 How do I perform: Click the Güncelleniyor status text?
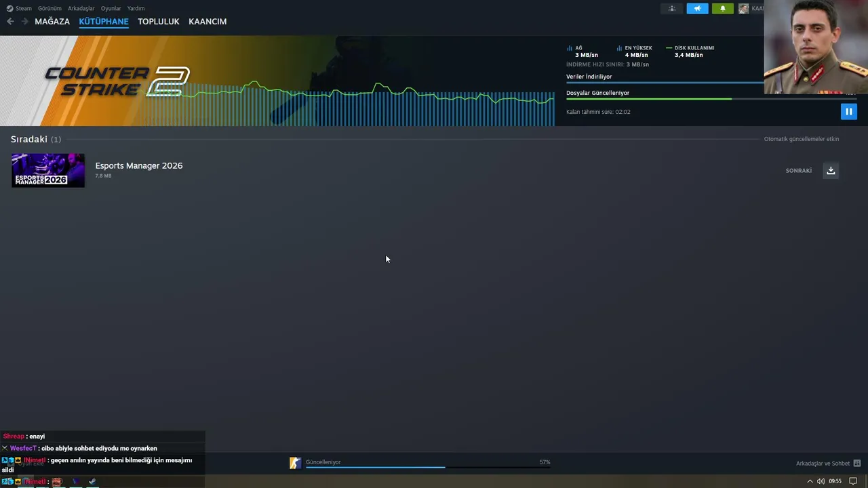[323, 462]
